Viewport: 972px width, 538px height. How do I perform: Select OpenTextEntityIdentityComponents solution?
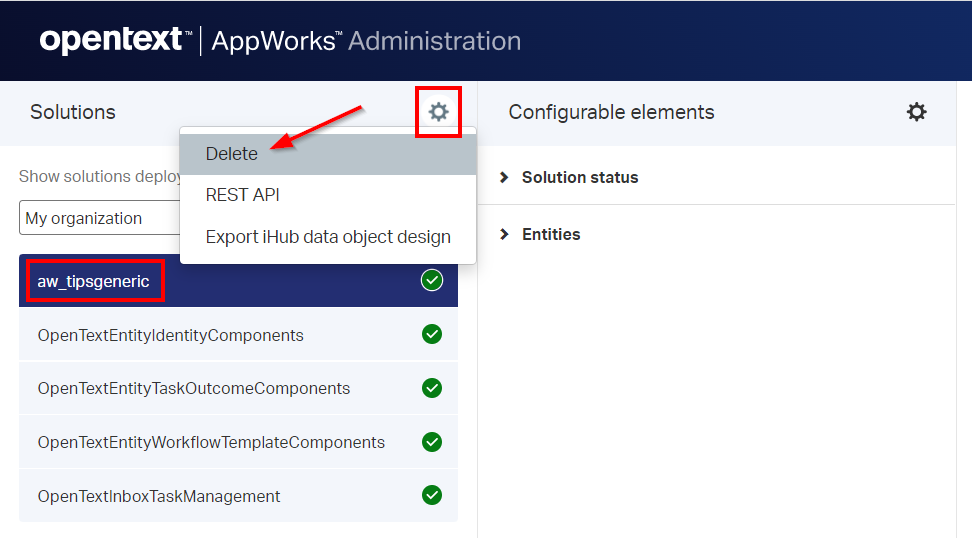170,335
